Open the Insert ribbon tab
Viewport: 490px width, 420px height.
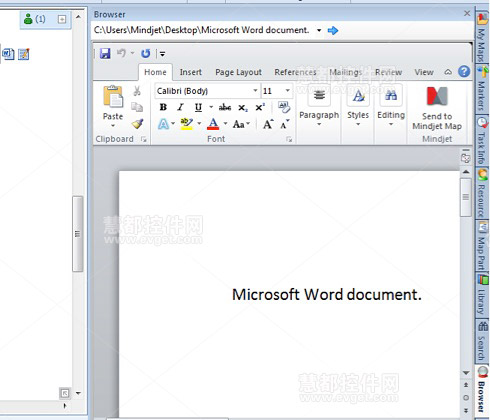pos(191,72)
